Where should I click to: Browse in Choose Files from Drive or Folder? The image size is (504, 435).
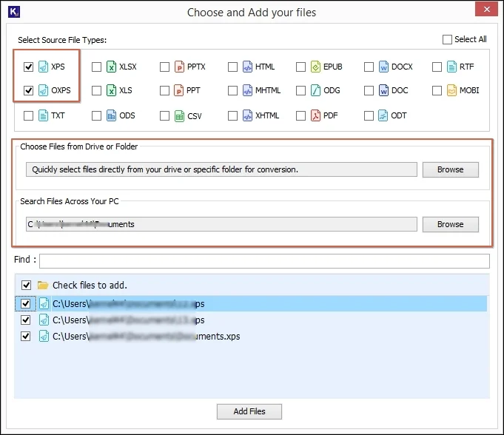coord(450,169)
